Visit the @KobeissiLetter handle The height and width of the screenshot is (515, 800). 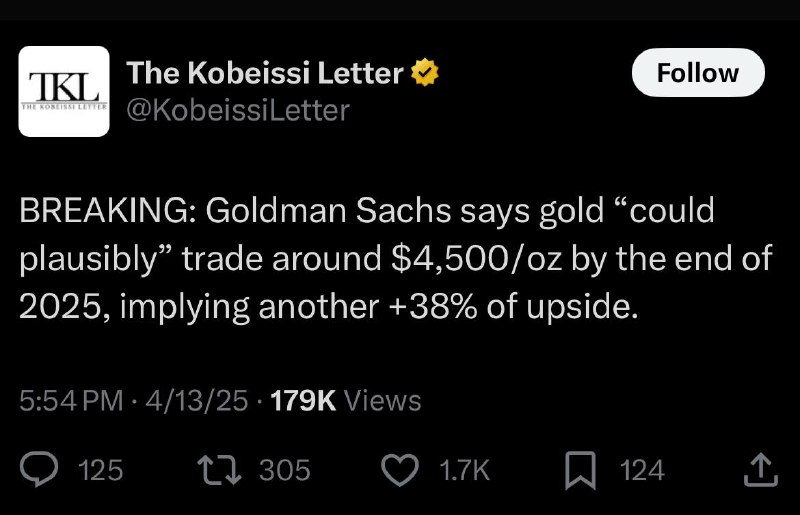click(238, 110)
